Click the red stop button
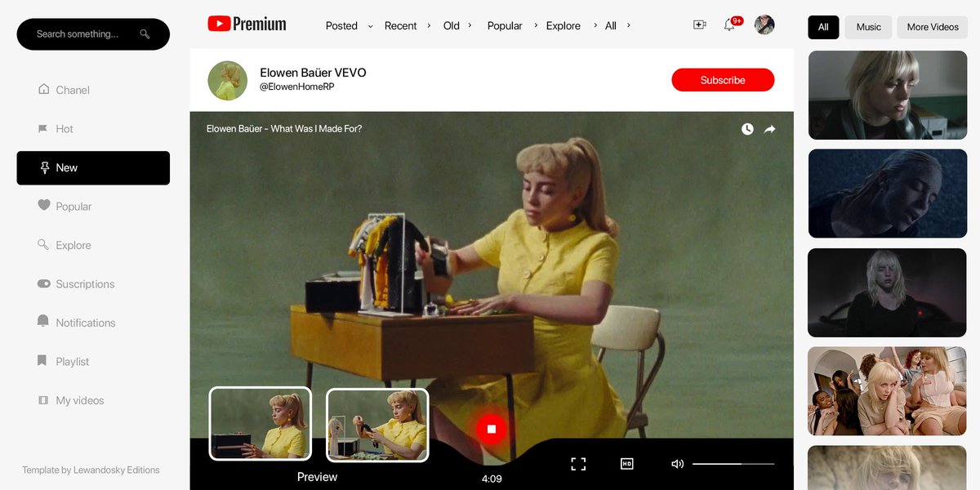 (492, 429)
